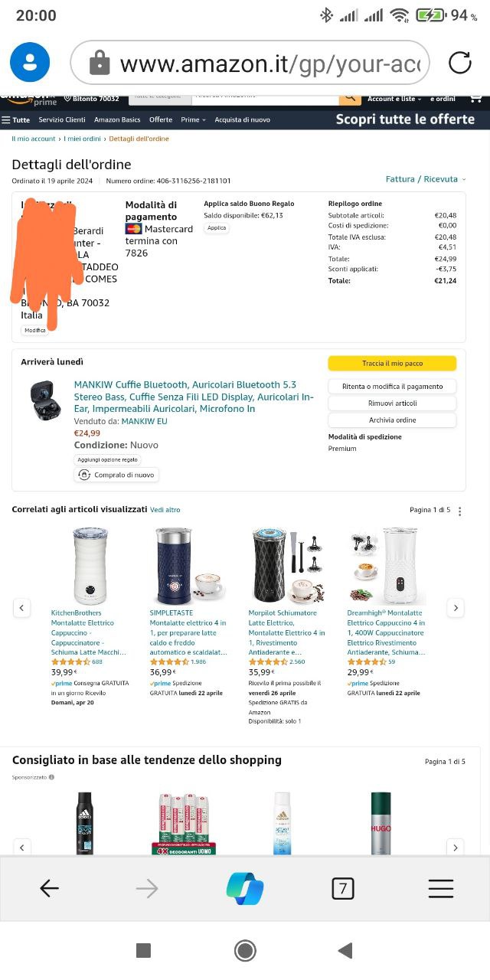Image resolution: width=490 pixels, height=980 pixels.
Task: Select Offerte in the navigation bar
Action: click(x=161, y=119)
